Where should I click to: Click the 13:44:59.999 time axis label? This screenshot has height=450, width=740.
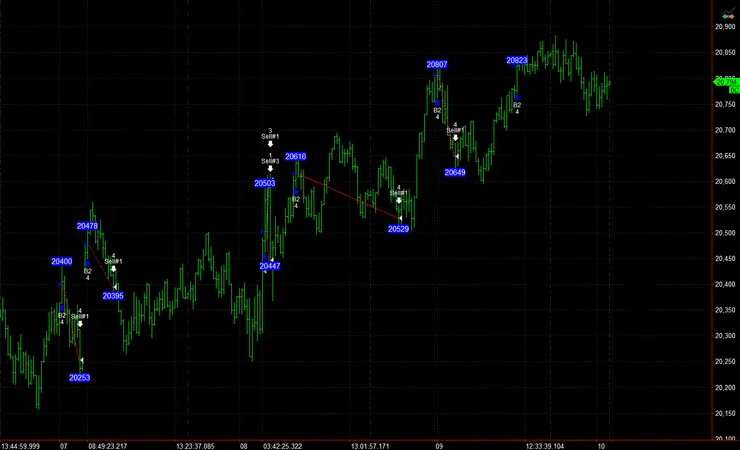click(20, 446)
